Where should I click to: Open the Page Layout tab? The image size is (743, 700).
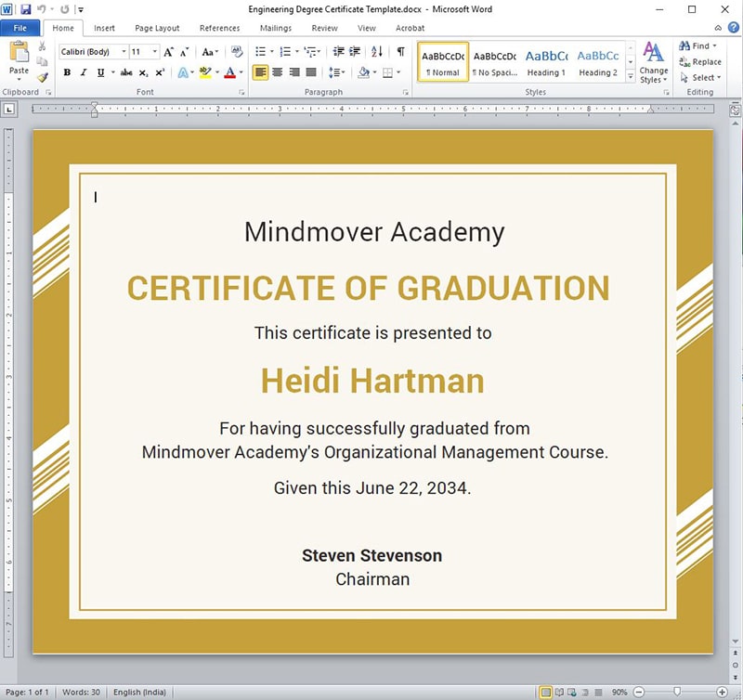(157, 29)
